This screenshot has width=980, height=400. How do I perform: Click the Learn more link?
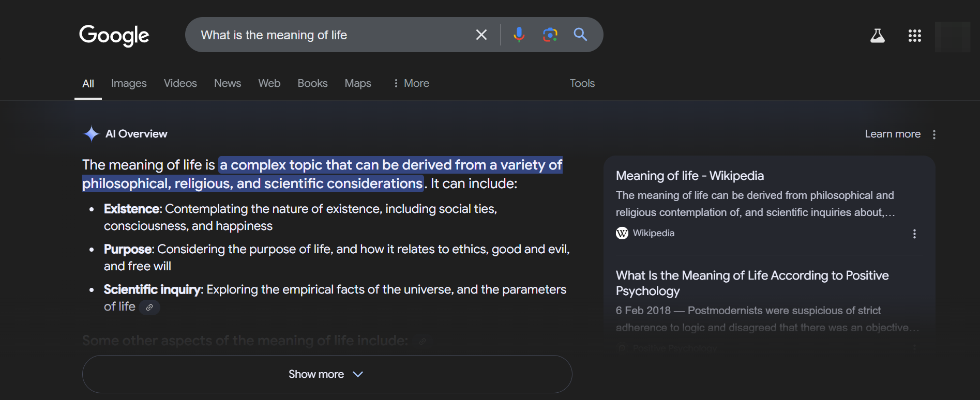coord(893,134)
